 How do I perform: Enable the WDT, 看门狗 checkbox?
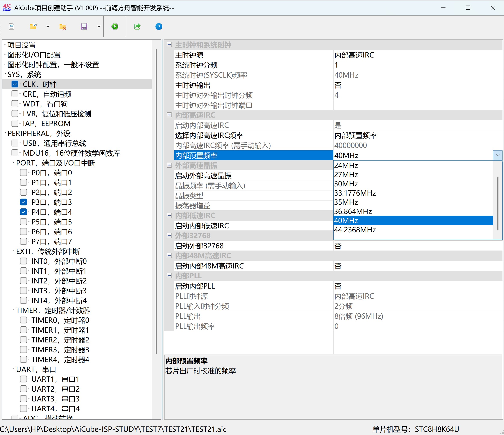pyautogui.click(x=15, y=104)
